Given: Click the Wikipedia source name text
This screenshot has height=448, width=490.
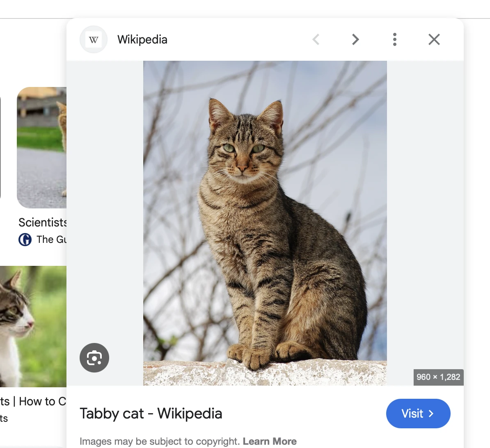Looking at the screenshot, I should click(x=142, y=39).
